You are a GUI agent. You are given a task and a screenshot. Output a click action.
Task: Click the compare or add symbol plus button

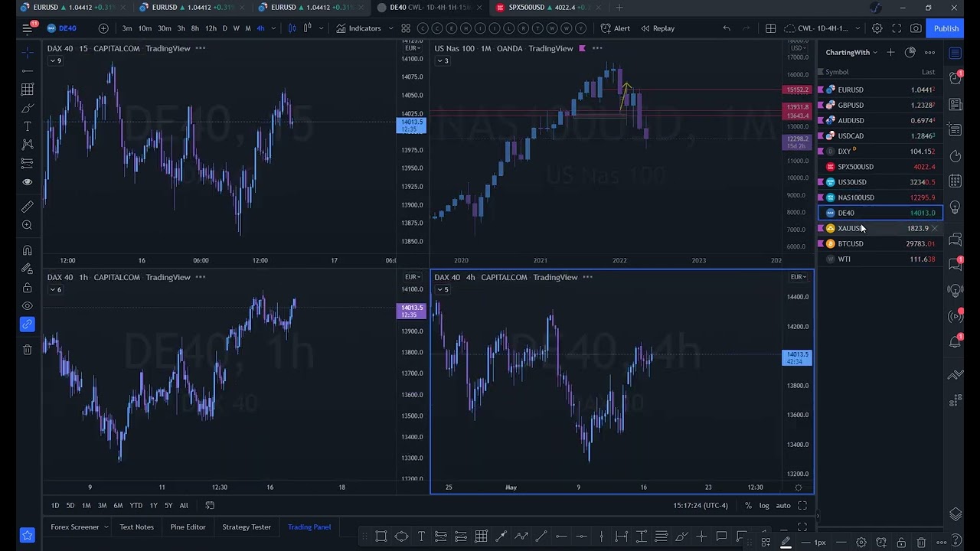coord(103,28)
